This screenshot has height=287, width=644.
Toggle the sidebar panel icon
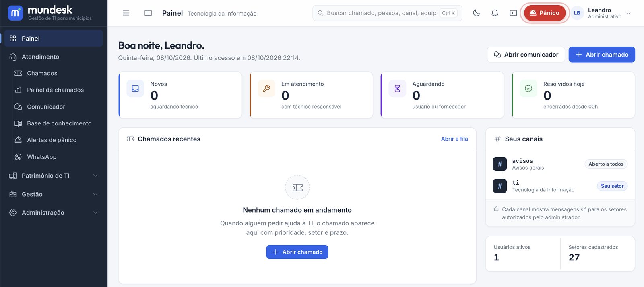coord(148,13)
